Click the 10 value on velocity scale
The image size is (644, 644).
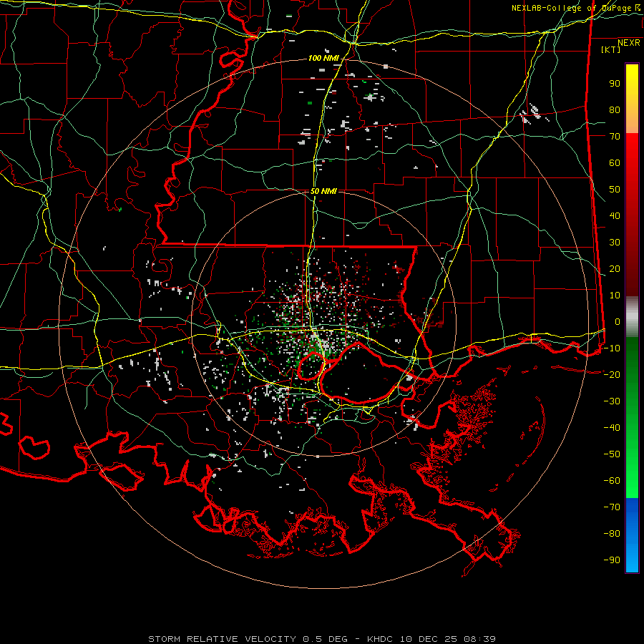[x=615, y=296]
